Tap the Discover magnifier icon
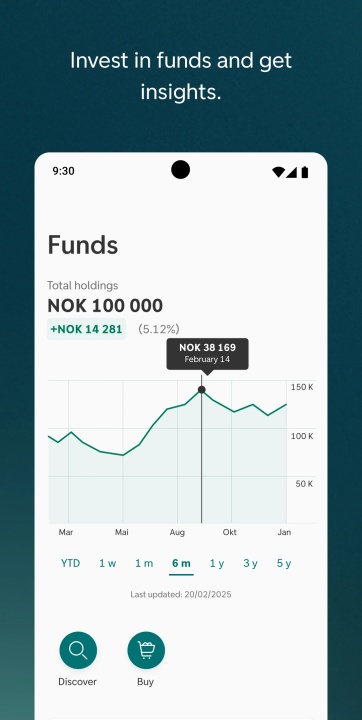This screenshot has width=362, height=720. [78, 650]
